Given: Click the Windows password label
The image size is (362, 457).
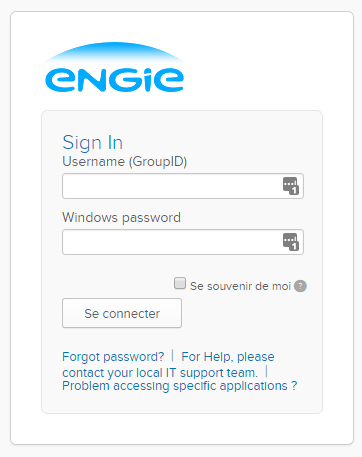Looking at the screenshot, I should click(x=121, y=218).
